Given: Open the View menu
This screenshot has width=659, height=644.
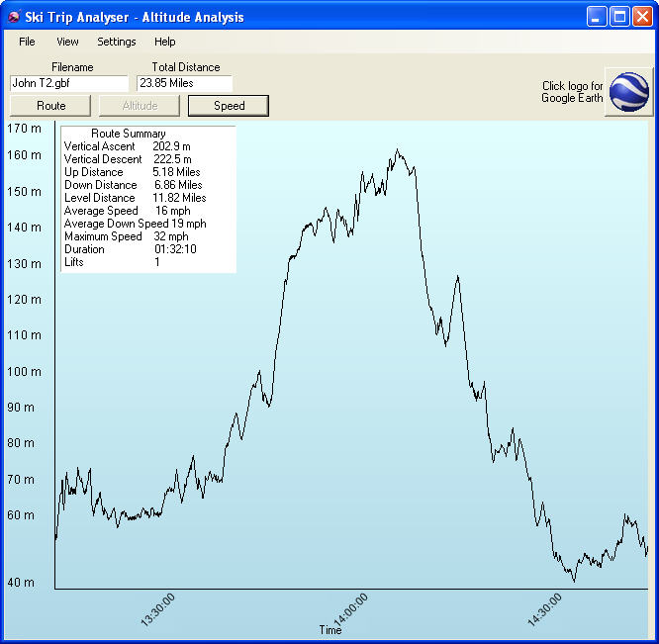Looking at the screenshot, I should click(67, 42).
